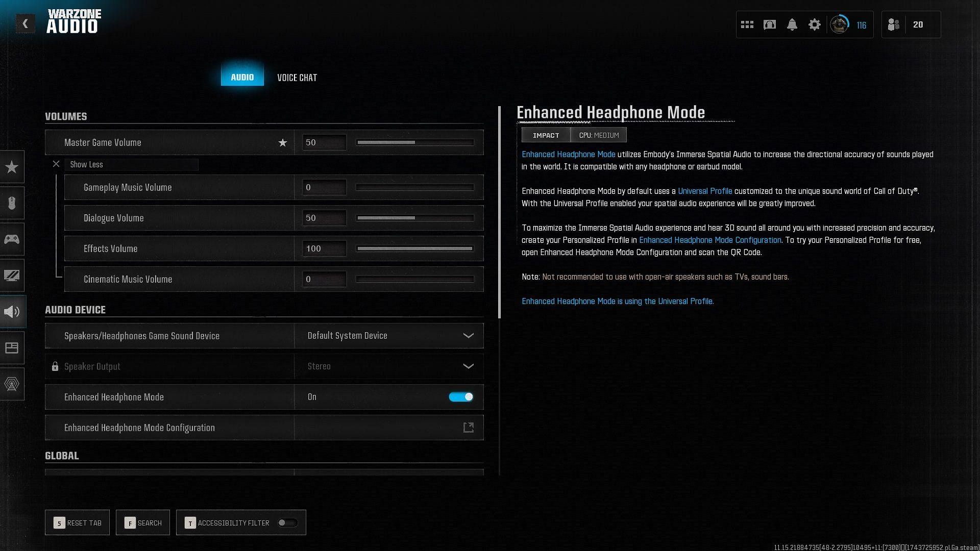The image size is (980, 551).
Task: Select the Impact info tab
Action: pos(546,135)
